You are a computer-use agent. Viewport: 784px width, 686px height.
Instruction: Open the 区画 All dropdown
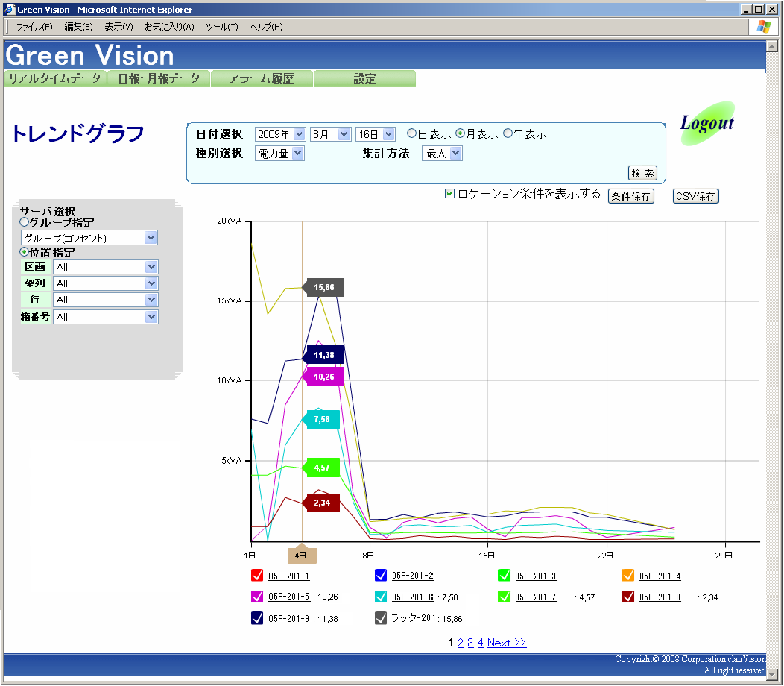point(106,267)
